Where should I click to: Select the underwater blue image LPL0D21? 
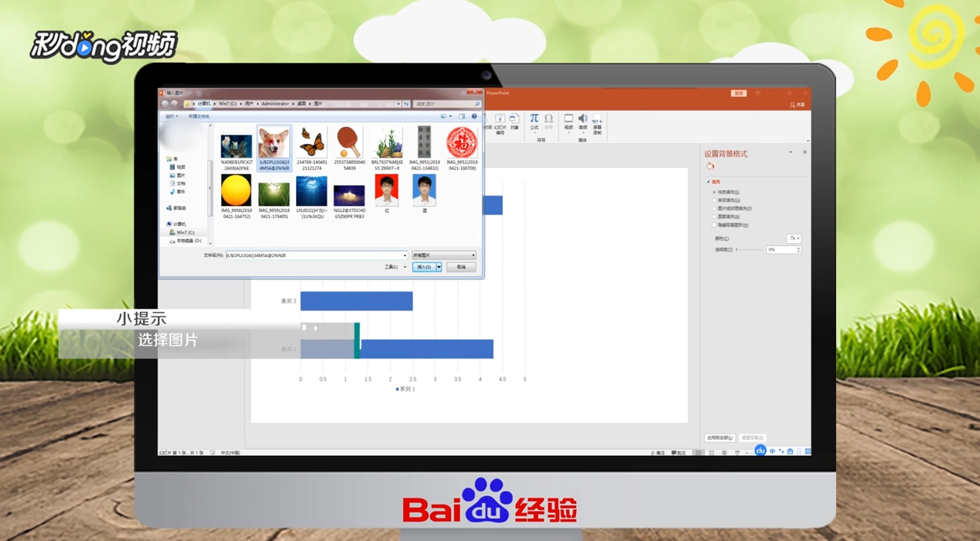tap(311, 191)
